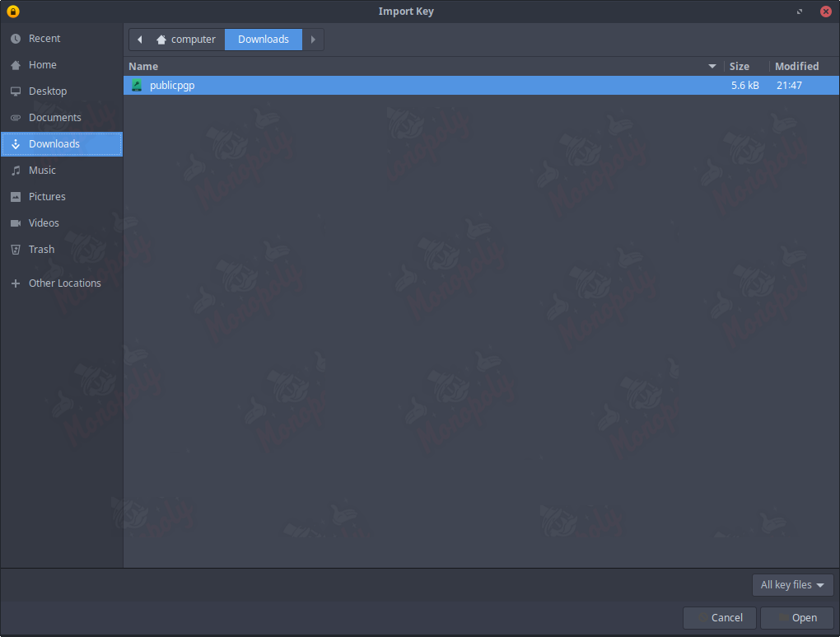Go to computer home breadcrumb
This screenshot has height=637, width=840.
(x=186, y=40)
